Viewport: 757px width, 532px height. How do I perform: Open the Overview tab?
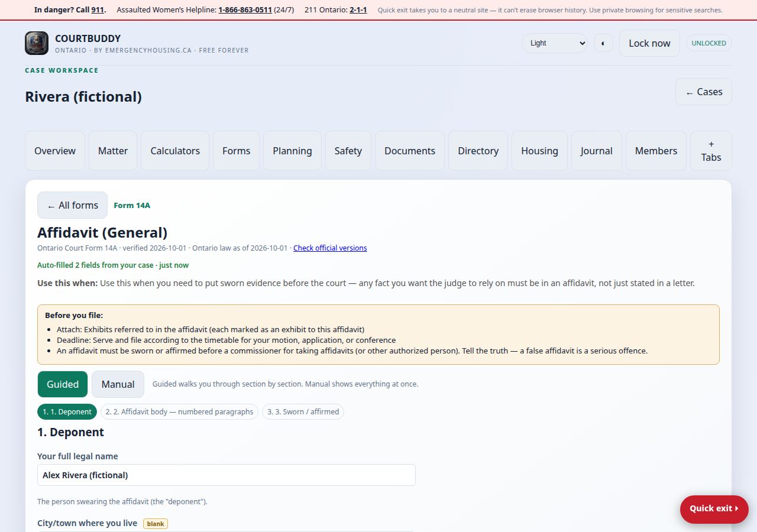coord(55,151)
